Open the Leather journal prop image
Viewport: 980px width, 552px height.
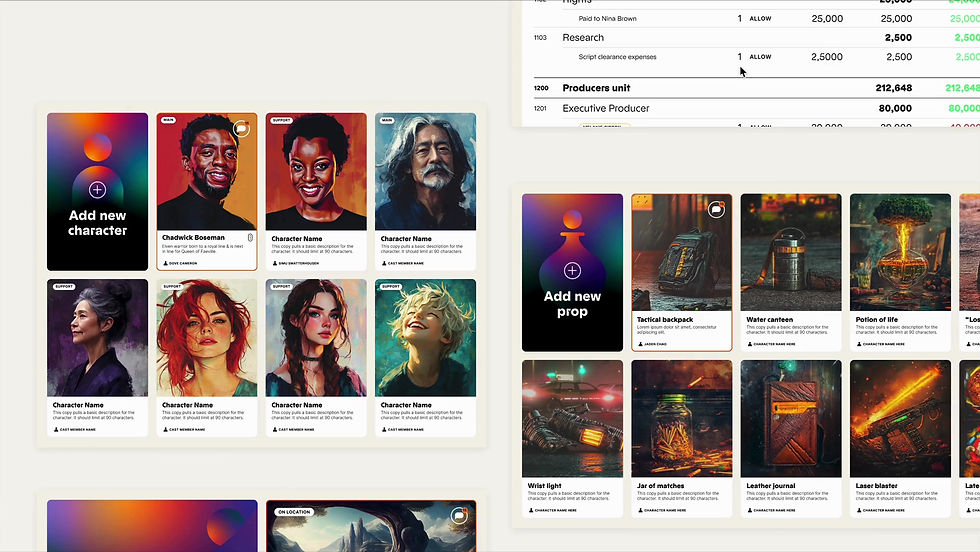(x=791, y=419)
